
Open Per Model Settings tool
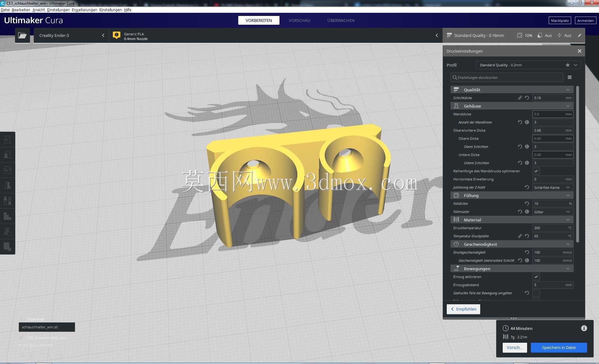coord(8,201)
